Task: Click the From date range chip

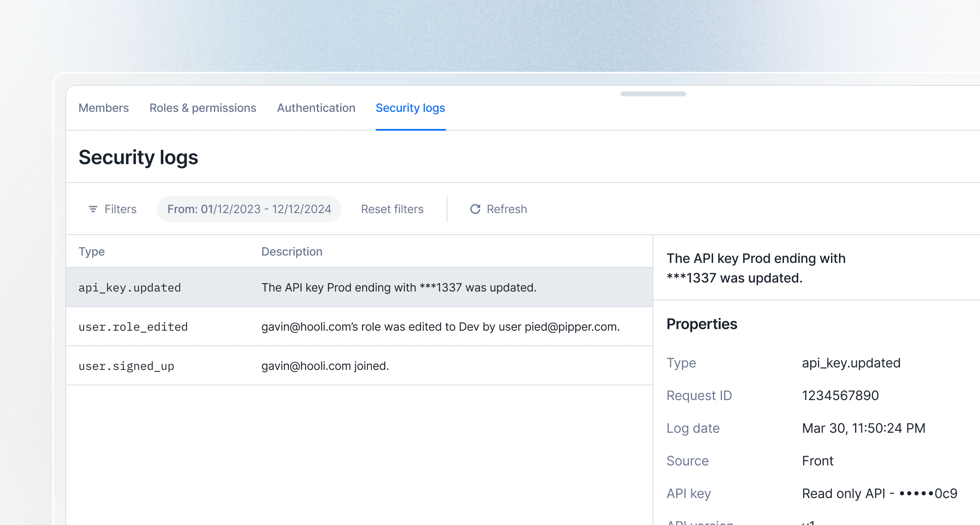Action: (x=249, y=209)
